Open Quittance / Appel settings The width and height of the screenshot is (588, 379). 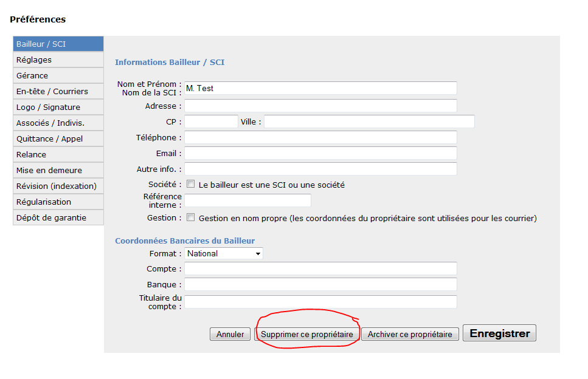pyautogui.click(x=58, y=138)
